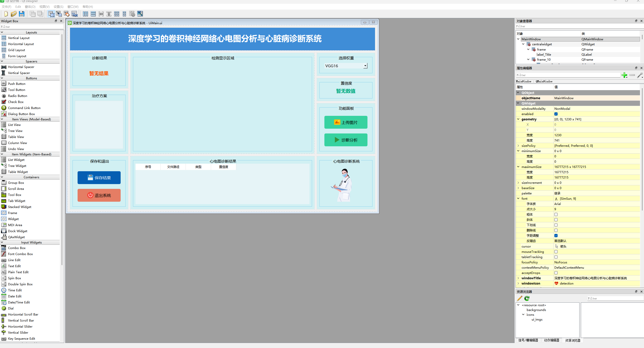Viewport: 644px width, 348px height.
Task: Collapse the geometry property group
Action: [x=518, y=119]
